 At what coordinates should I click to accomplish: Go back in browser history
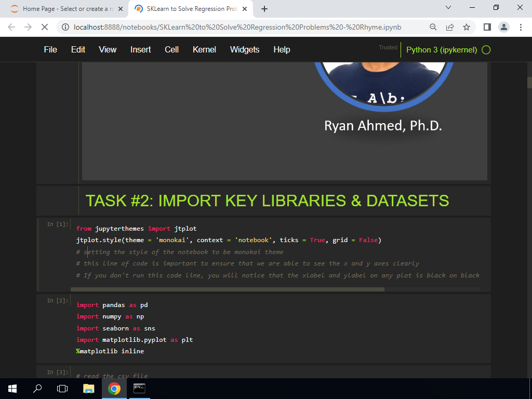pyautogui.click(x=11, y=27)
